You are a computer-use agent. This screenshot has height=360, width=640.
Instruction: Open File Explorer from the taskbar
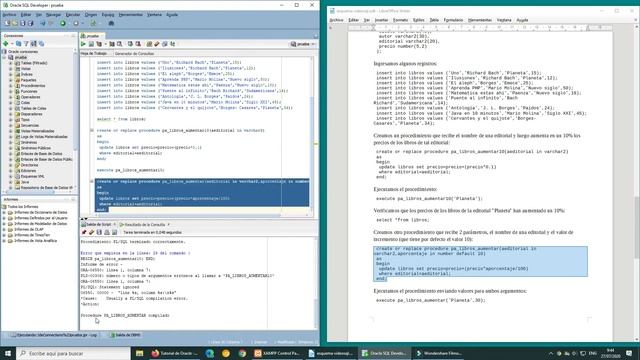(x=140, y=353)
